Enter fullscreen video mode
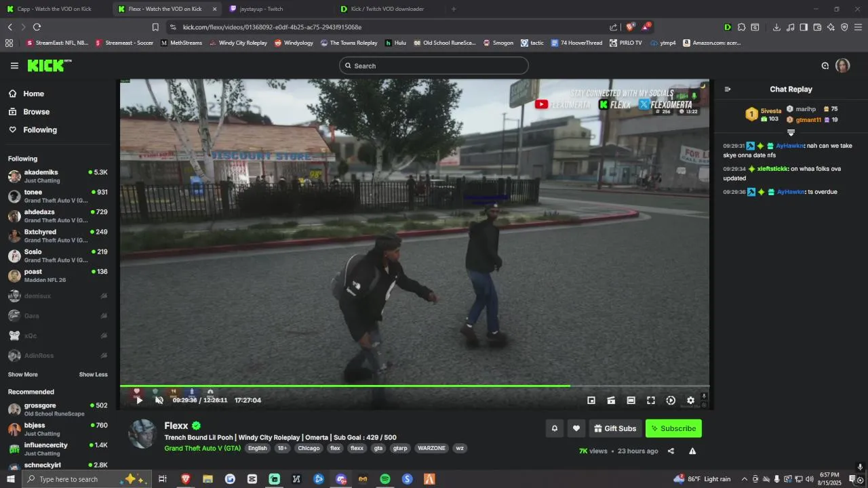The height and width of the screenshot is (488, 868). pyautogui.click(x=651, y=401)
